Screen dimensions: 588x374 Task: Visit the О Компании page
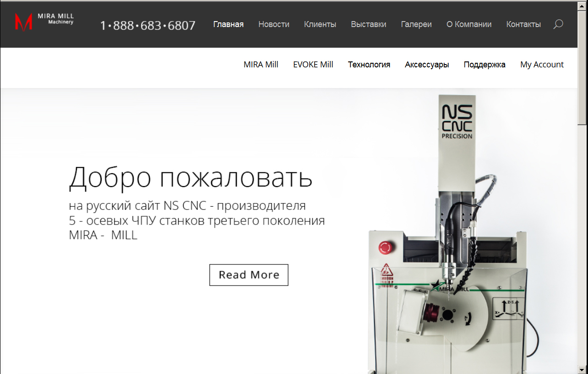[x=469, y=24]
